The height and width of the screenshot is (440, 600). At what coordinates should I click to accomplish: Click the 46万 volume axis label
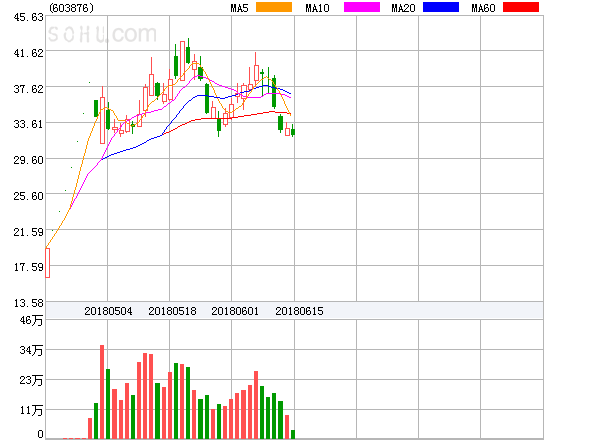pos(31,320)
